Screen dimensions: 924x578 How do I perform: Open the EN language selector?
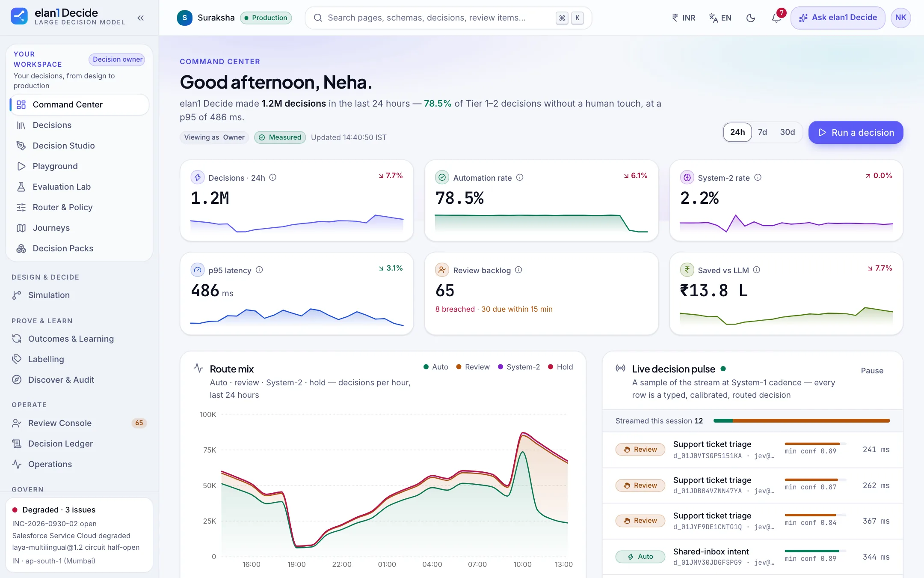pyautogui.click(x=720, y=18)
